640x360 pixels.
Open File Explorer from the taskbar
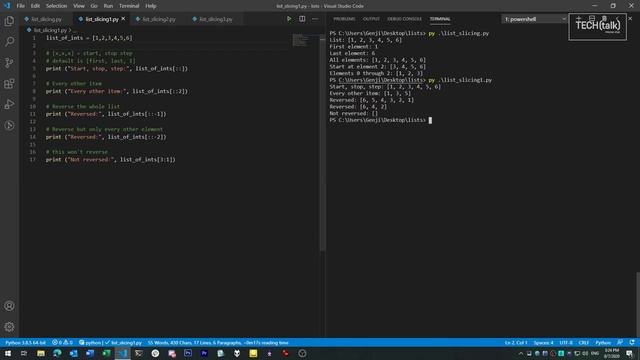click(41, 353)
